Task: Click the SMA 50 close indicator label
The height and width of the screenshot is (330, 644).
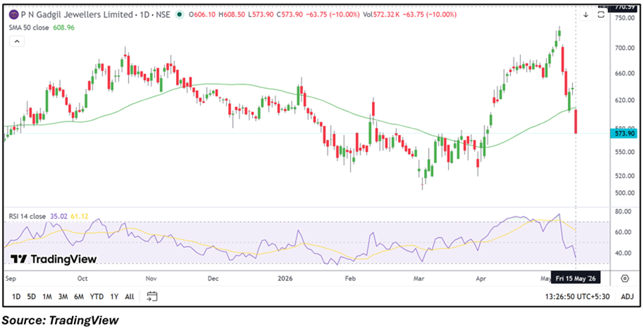Action: pos(29,28)
